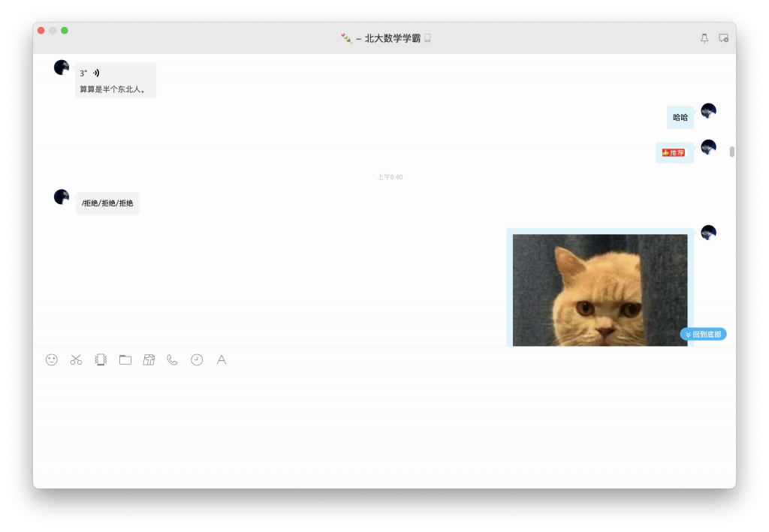Image resolution: width=769 pixels, height=532 pixels.
Task: Click the font style A icon
Action: tap(221, 360)
